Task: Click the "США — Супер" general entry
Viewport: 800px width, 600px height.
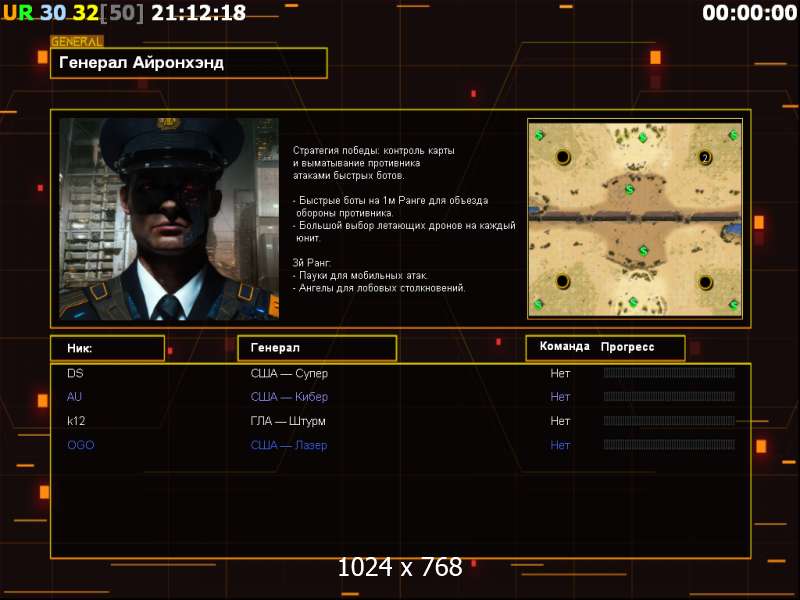Action: pyautogui.click(x=289, y=373)
